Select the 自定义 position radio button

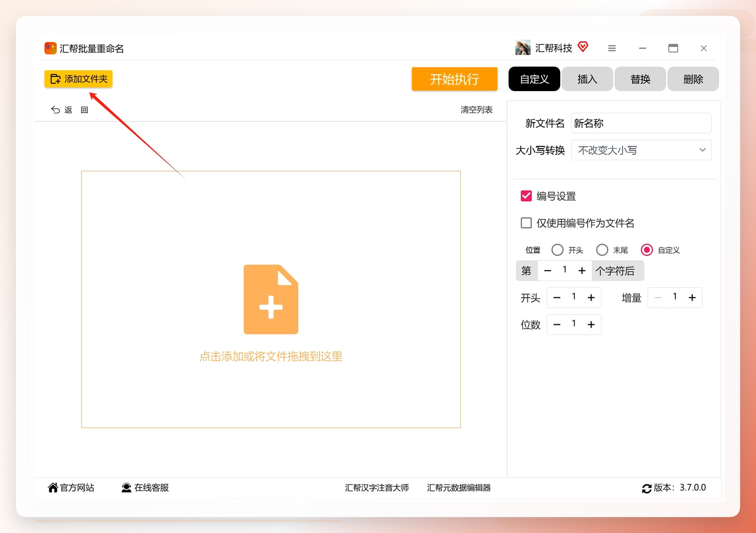click(x=647, y=250)
